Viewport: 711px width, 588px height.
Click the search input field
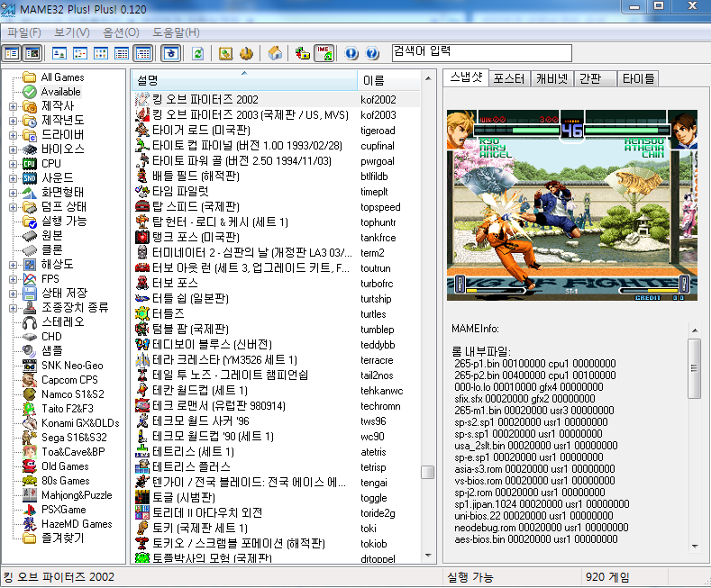[481, 52]
